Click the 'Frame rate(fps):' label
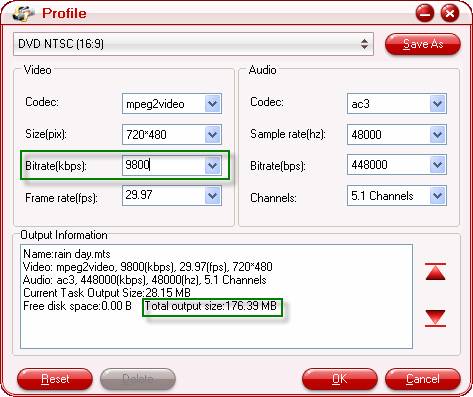 [x=61, y=198]
